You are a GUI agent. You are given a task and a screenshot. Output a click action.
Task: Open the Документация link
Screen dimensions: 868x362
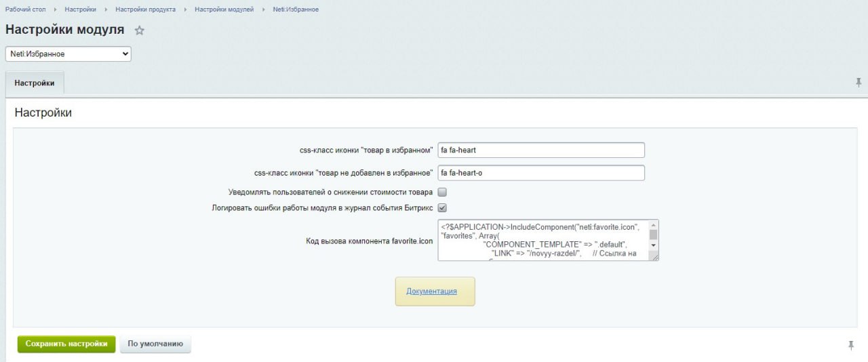pos(431,291)
